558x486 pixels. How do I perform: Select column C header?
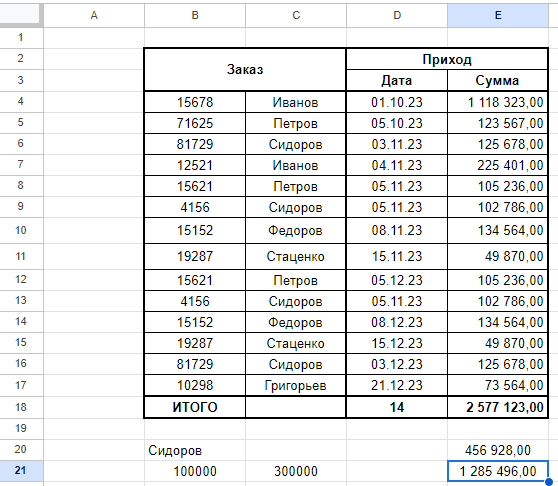coord(296,15)
